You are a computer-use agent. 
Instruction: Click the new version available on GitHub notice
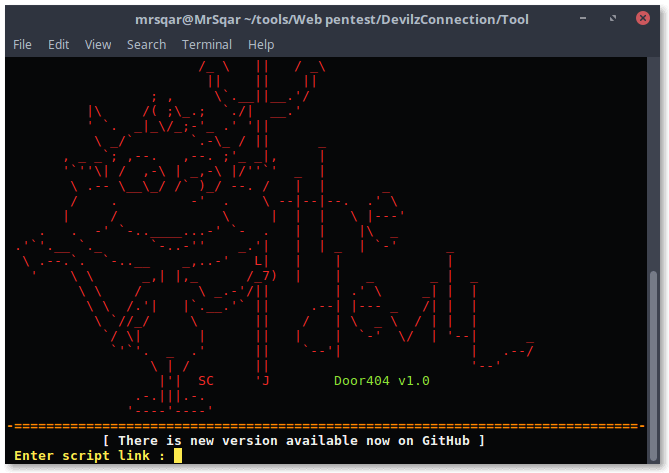(x=294, y=440)
